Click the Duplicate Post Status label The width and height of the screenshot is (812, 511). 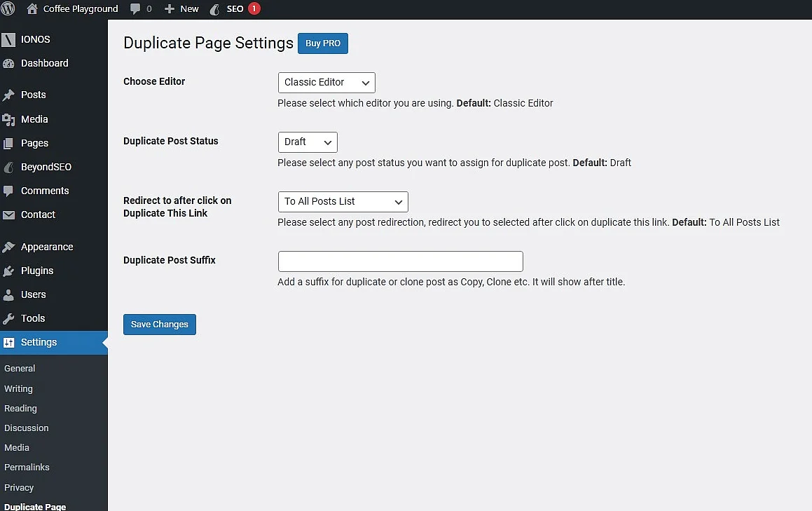[170, 141]
